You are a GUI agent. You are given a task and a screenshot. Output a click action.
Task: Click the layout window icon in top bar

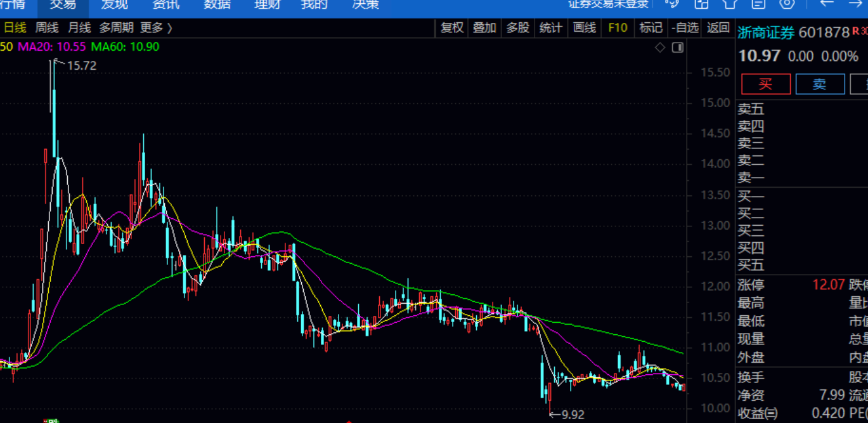(x=701, y=3)
